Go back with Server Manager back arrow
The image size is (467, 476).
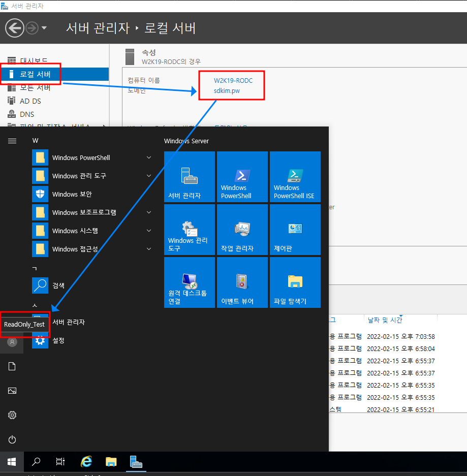click(14, 28)
